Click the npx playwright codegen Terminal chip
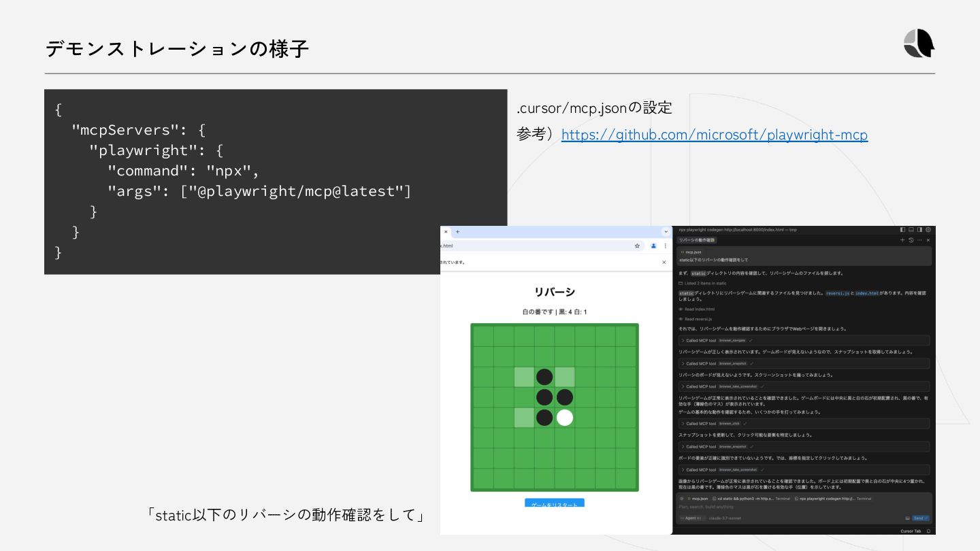This screenshot has width=980, height=551. coord(833,499)
